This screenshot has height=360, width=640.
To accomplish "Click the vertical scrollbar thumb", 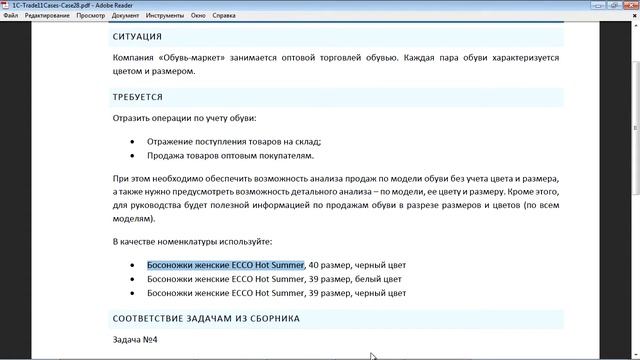I will coord(636,129).
